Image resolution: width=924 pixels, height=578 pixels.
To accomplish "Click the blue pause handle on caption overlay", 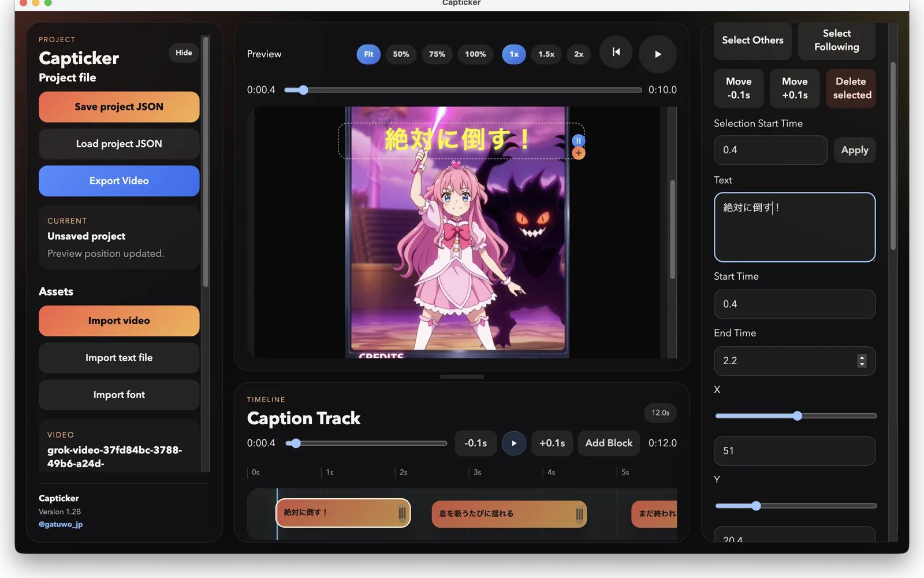I will tap(579, 140).
